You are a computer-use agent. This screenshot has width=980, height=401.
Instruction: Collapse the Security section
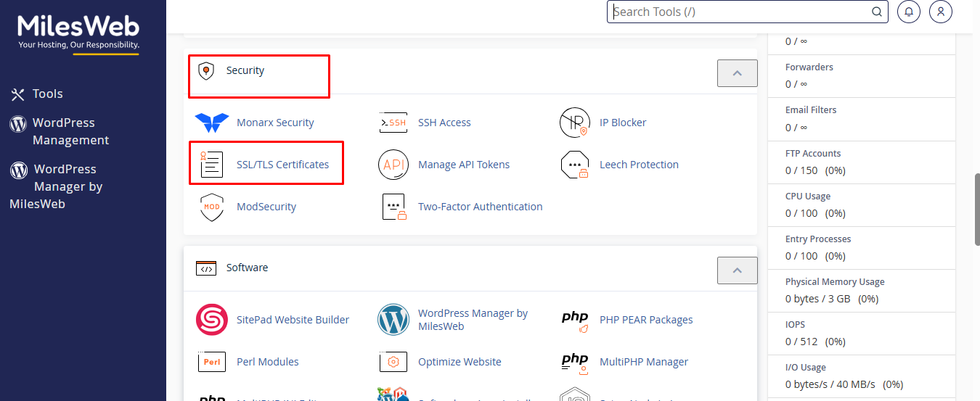737,73
